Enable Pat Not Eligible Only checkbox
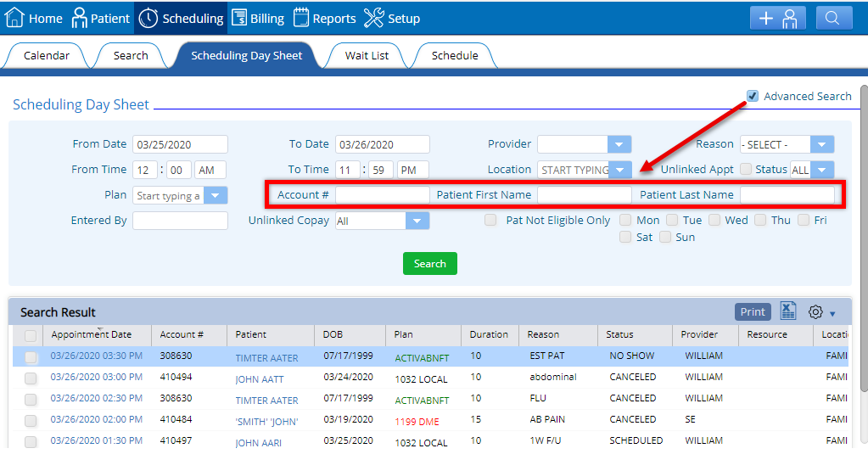The height and width of the screenshot is (454, 868). pyautogui.click(x=490, y=220)
